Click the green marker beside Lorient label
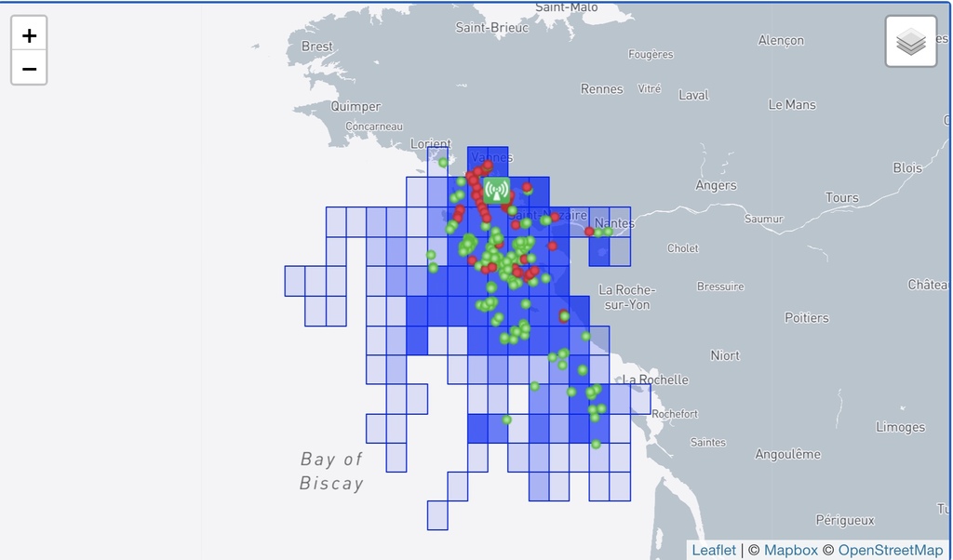953x560 pixels. [443, 162]
